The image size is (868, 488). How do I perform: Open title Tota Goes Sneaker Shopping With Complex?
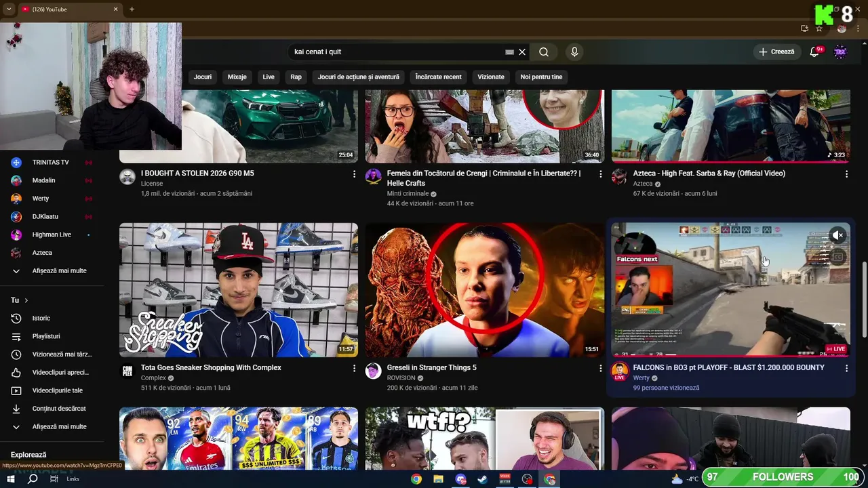tap(211, 367)
